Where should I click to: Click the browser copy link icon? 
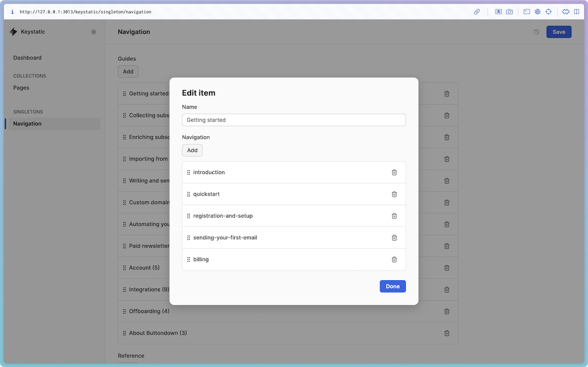(x=477, y=12)
